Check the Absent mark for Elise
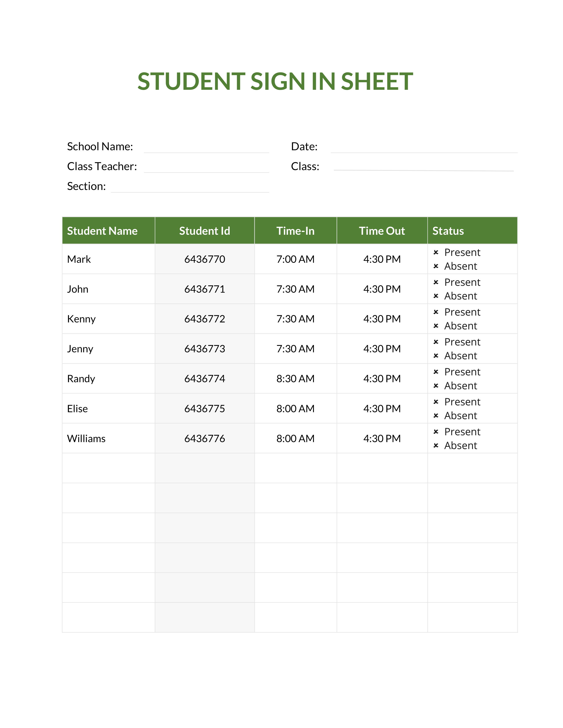 (436, 416)
